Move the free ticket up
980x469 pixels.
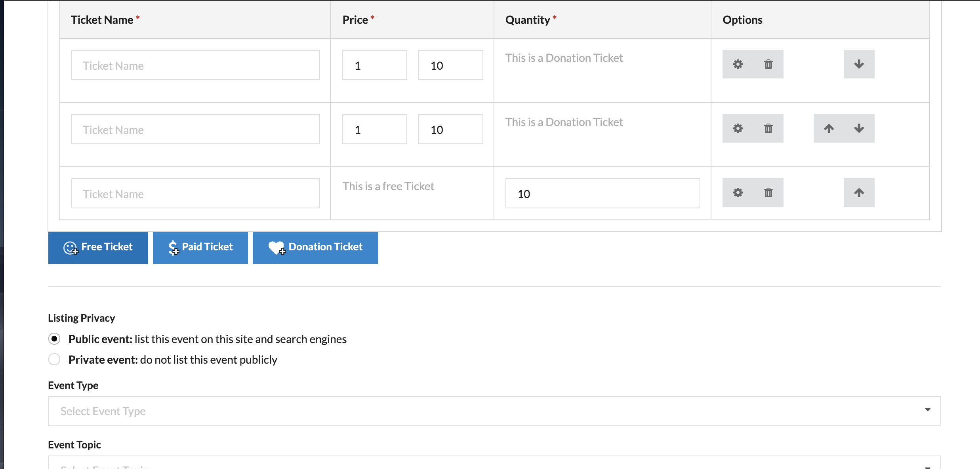coord(859,193)
